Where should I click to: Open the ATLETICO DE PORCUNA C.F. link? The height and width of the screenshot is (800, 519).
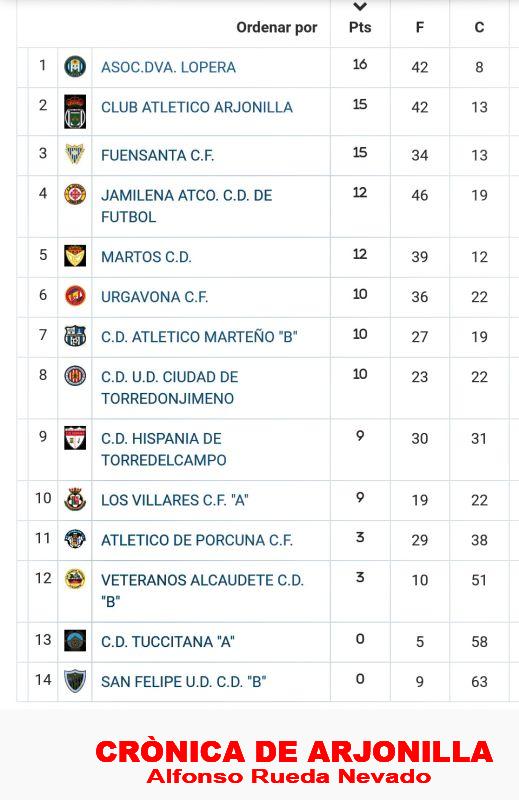tap(197, 540)
